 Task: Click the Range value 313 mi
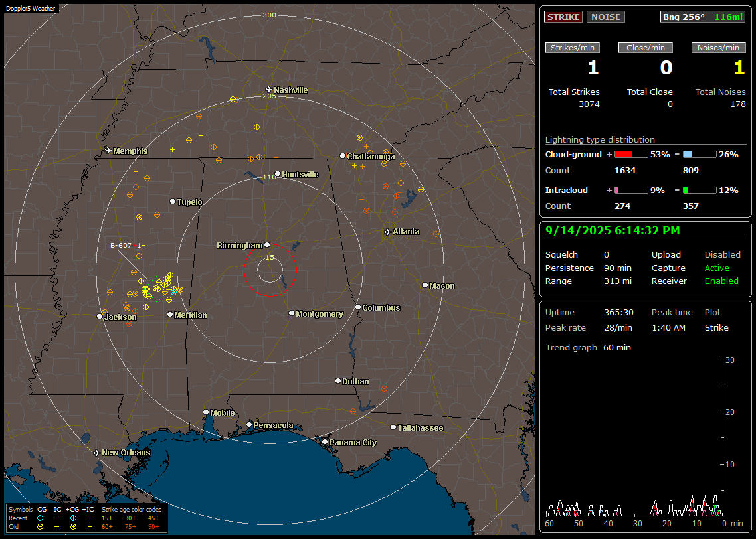[618, 281]
